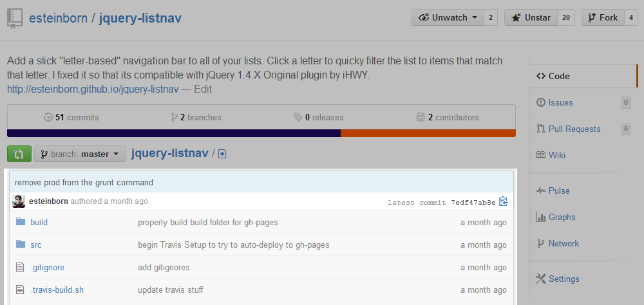Open the build folder
Image resolution: width=644 pixels, height=305 pixels.
[x=39, y=223]
